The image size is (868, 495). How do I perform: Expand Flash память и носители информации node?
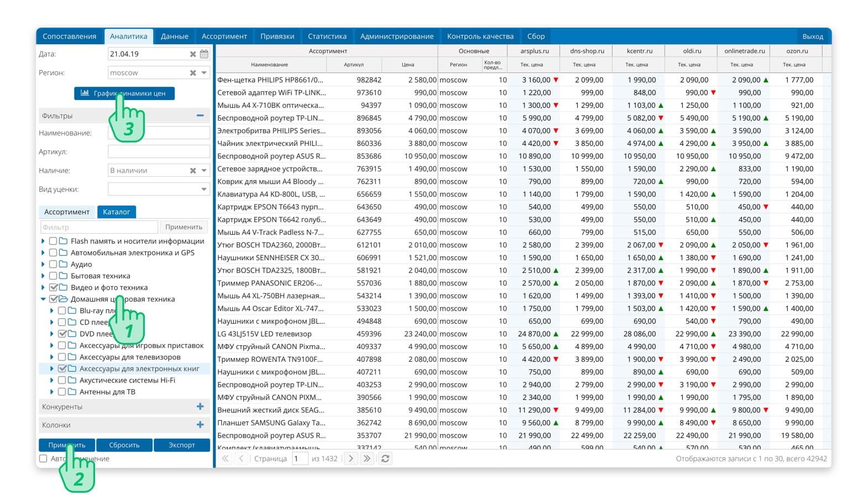[x=43, y=241]
